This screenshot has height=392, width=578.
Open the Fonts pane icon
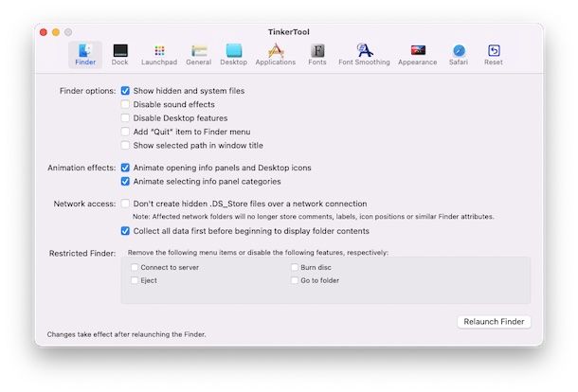click(x=317, y=55)
